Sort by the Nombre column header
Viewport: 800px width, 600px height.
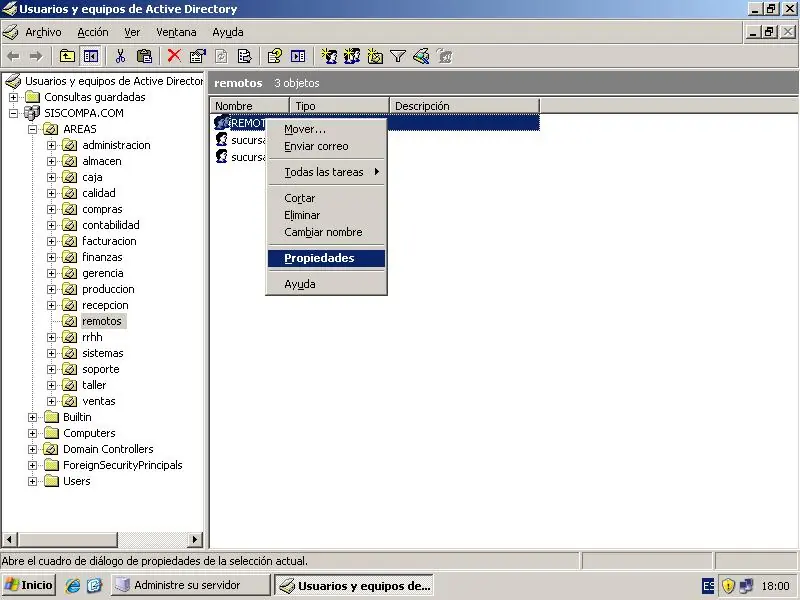coord(249,106)
